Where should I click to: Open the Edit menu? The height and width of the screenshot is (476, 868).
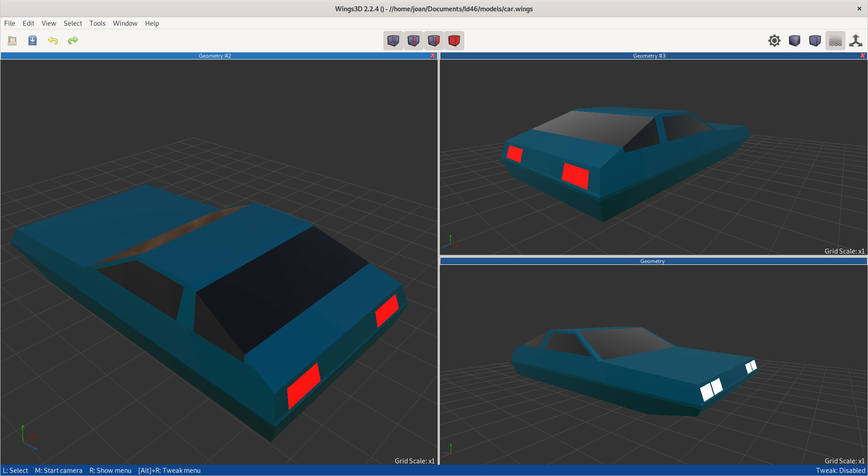28,23
